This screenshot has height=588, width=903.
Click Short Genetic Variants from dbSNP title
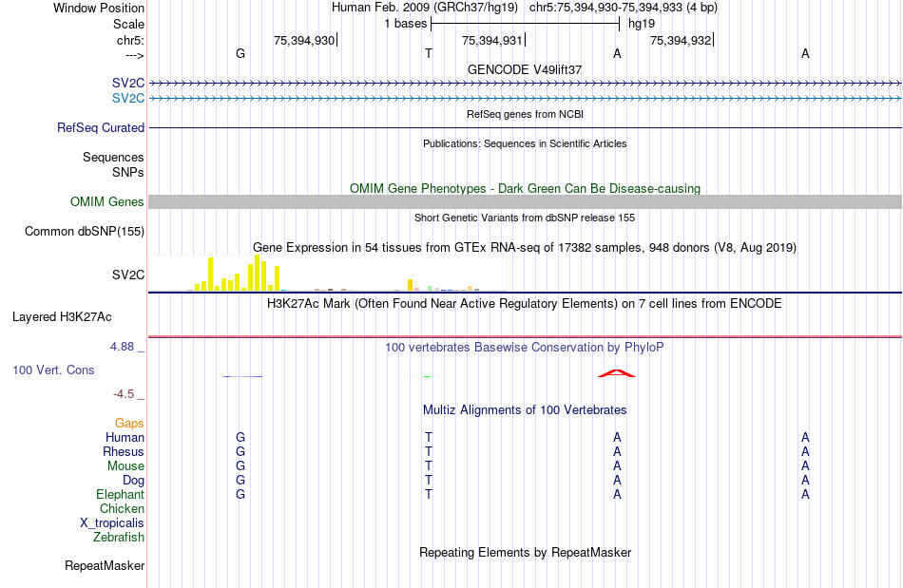[525, 218]
